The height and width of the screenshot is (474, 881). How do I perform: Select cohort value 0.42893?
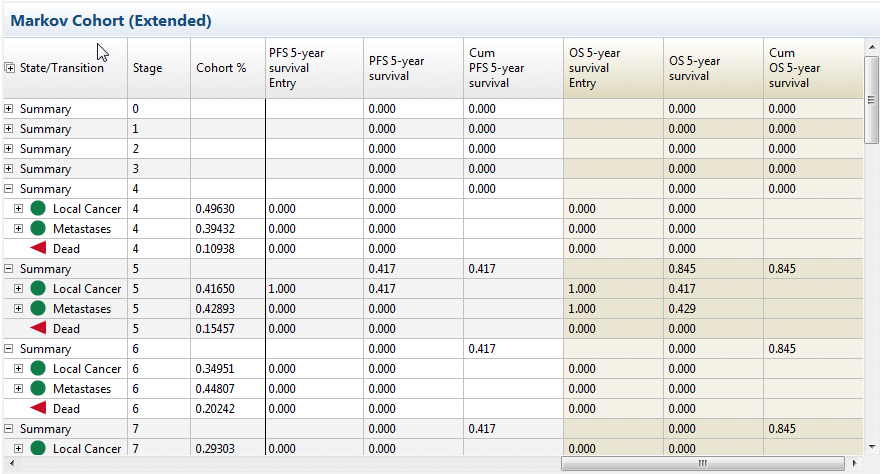[x=215, y=309]
